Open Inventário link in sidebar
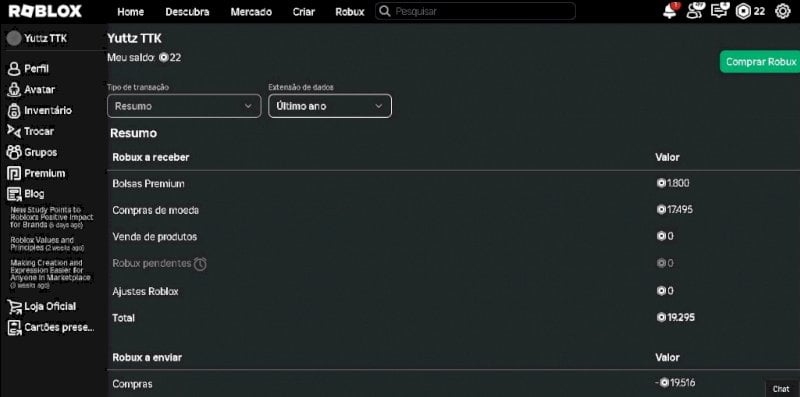This screenshot has width=800, height=397. tap(48, 111)
